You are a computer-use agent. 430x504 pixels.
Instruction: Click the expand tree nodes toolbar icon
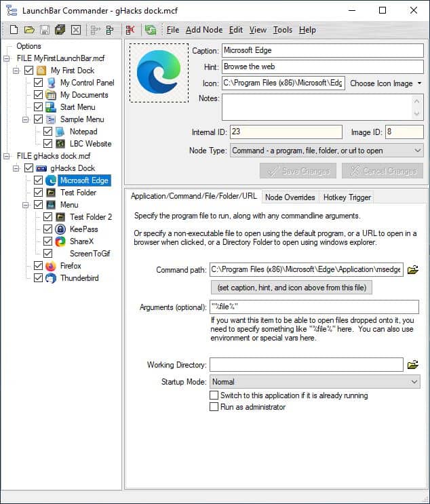tap(95, 30)
